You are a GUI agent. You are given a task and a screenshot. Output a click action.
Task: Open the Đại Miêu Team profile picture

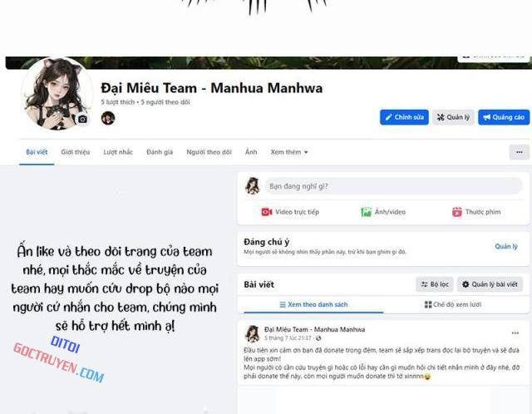tap(57, 94)
